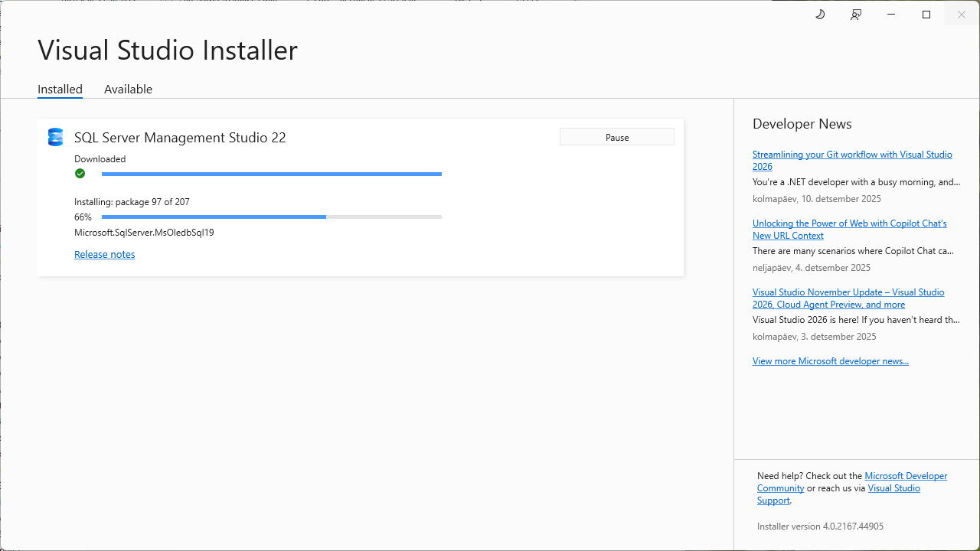Minimize the Visual Studio Installer window
The width and height of the screenshot is (980, 551).
(891, 15)
